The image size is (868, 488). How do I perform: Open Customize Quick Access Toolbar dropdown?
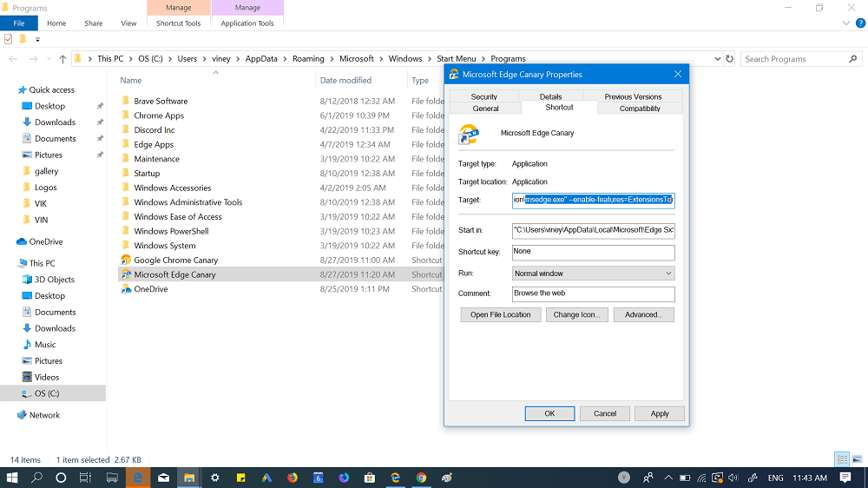[37, 39]
